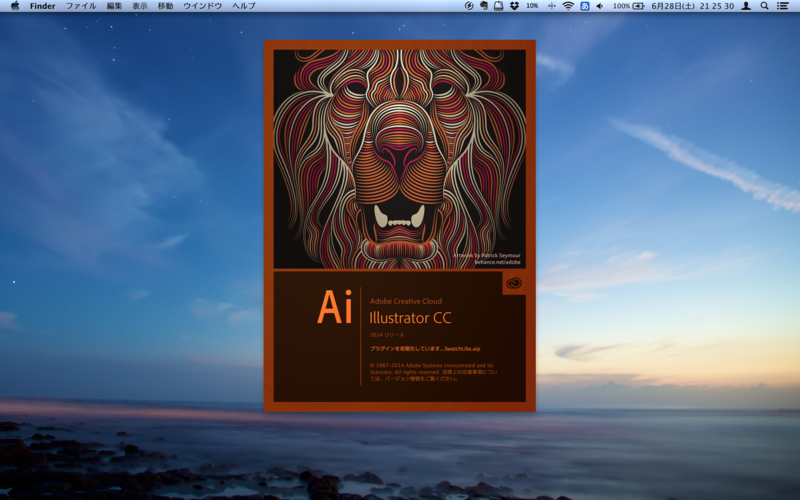Screen dimensions: 800x500
Task: Open the 表示 menu
Action: point(140,6)
